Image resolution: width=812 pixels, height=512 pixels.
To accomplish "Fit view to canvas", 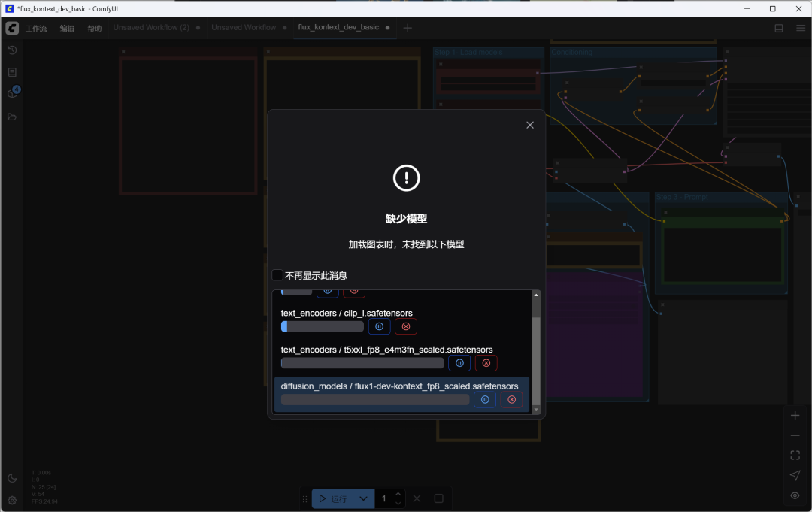I will coord(795,456).
